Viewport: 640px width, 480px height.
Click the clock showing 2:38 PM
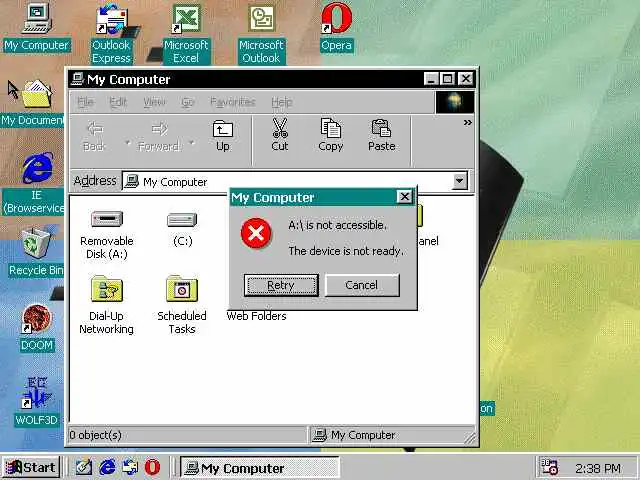pyautogui.click(x=598, y=468)
